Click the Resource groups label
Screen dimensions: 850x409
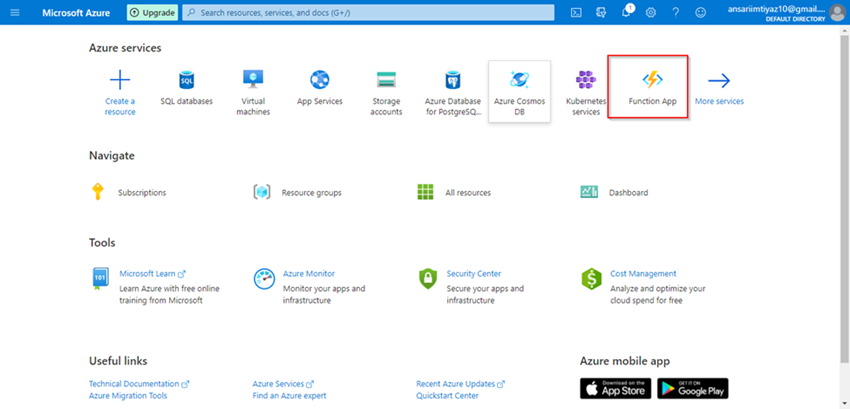(312, 193)
